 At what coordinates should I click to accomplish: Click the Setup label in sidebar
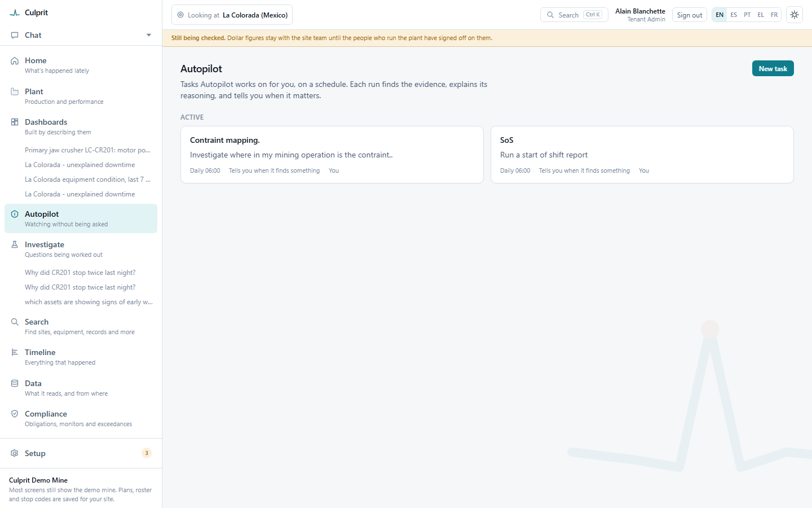(35, 453)
